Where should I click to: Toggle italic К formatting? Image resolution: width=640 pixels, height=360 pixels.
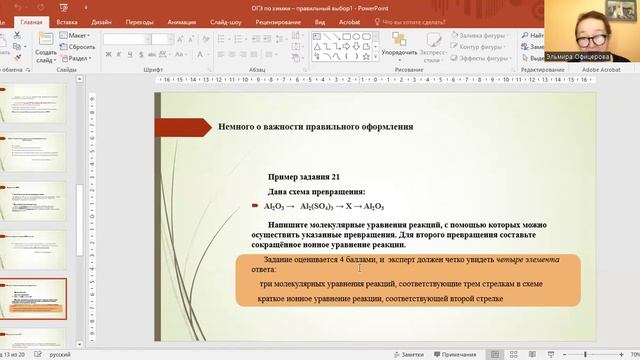[x=119, y=54]
